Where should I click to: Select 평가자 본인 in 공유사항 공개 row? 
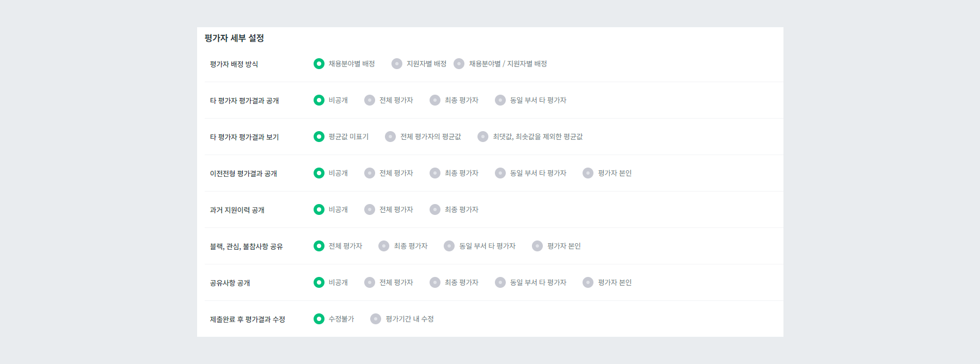[587, 282]
